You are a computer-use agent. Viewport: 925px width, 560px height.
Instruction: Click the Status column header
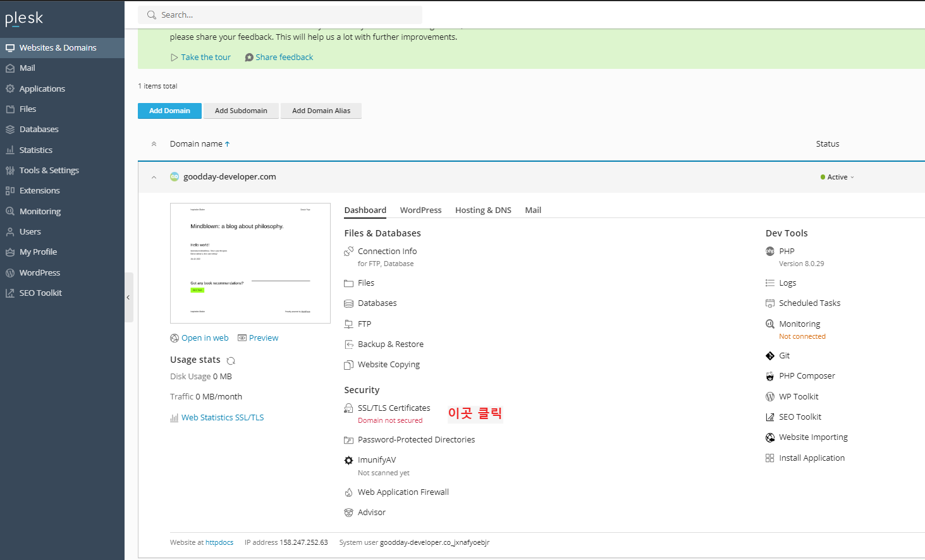(828, 144)
